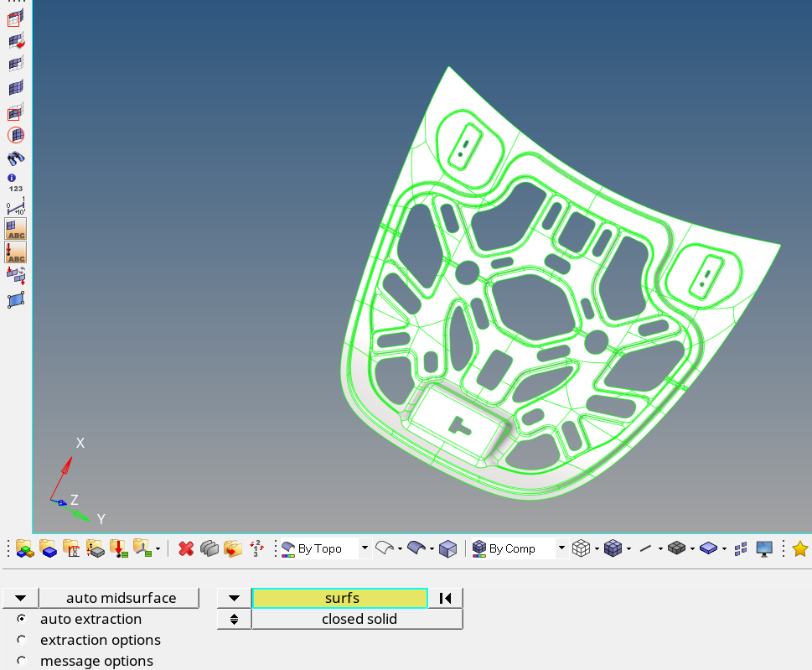Select the auto extraction radio button

pyautogui.click(x=21, y=619)
